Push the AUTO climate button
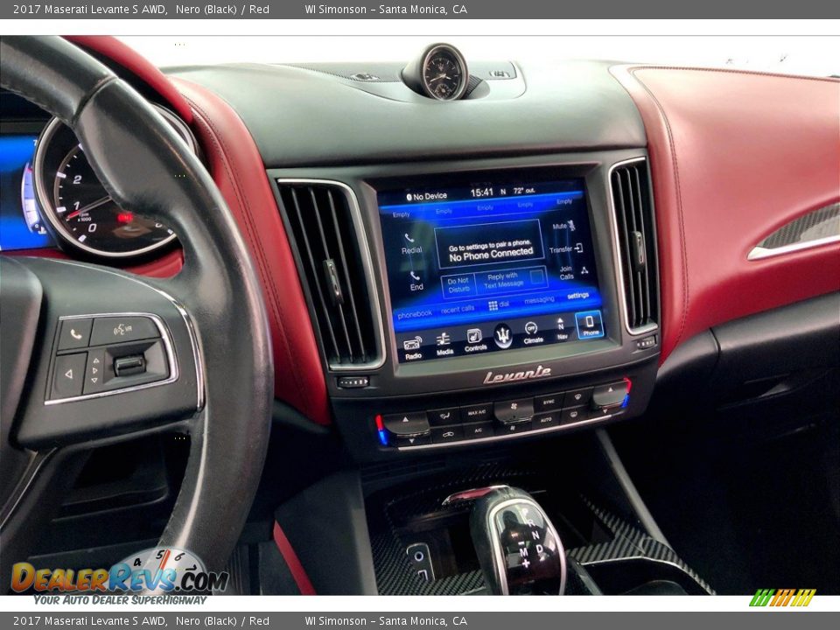840x630 pixels. point(546,419)
